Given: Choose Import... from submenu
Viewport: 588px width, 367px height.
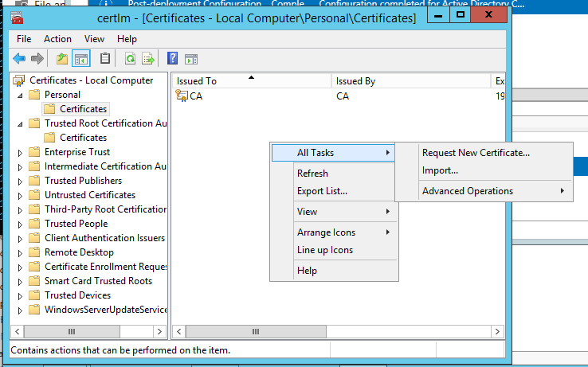Looking at the screenshot, I should point(440,170).
